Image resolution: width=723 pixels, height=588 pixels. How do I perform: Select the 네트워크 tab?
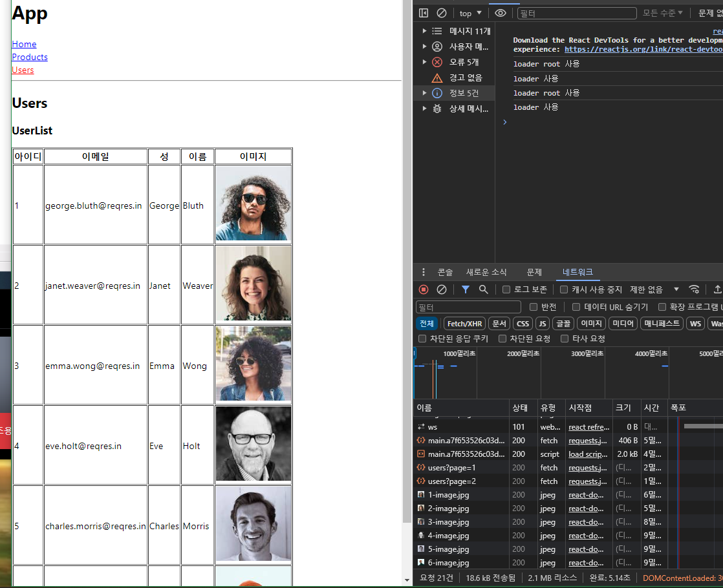577,272
